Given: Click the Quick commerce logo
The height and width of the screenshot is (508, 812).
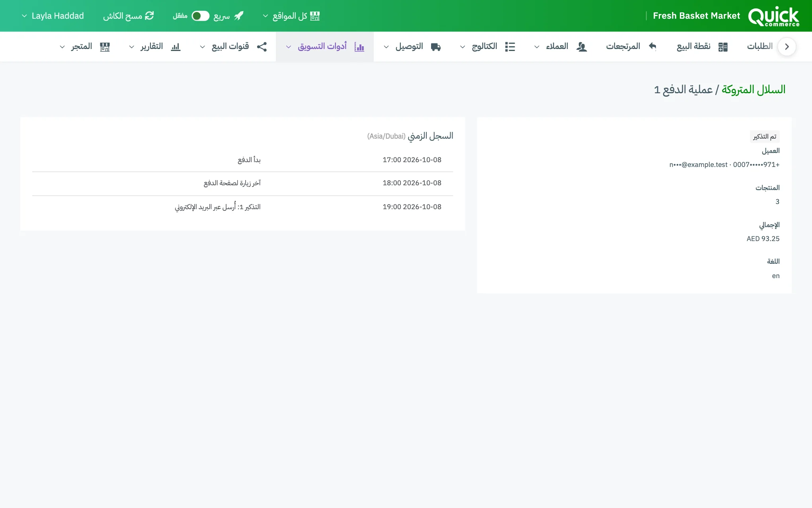Looking at the screenshot, I should [x=773, y=16].
